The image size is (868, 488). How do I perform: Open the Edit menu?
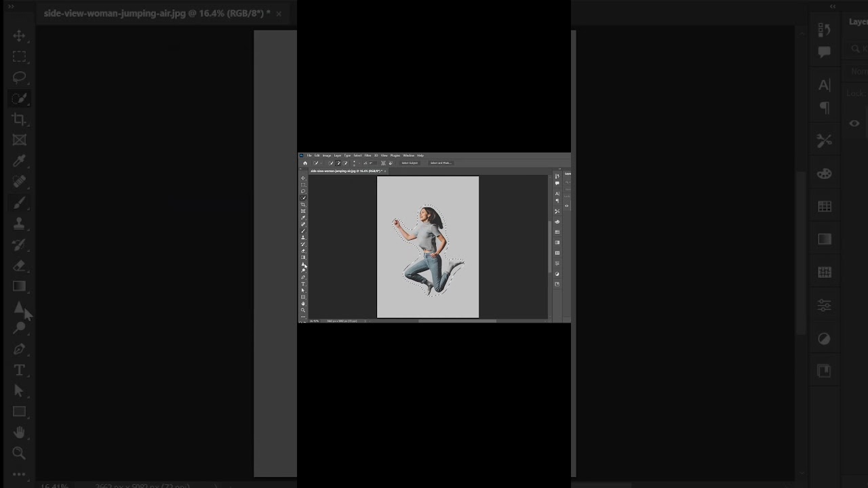317,155
